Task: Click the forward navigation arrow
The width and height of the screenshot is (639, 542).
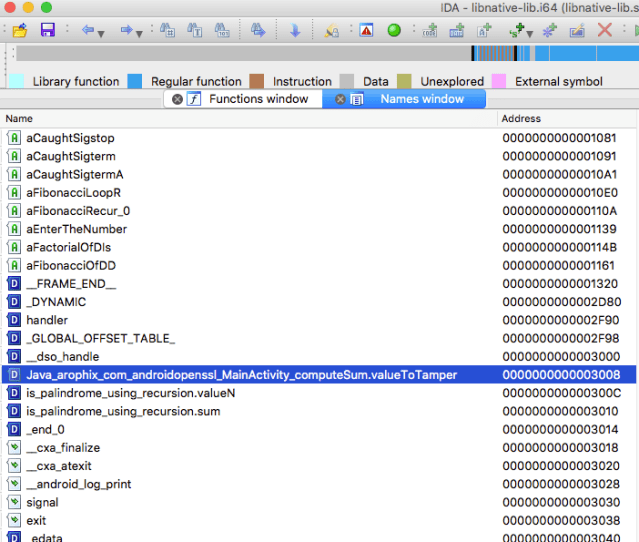Action: coord(127,30)
